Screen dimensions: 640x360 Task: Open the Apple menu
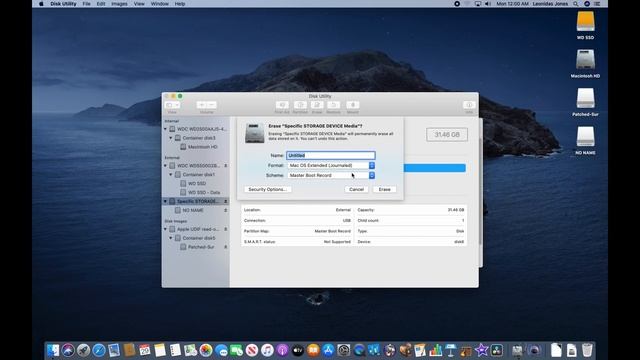(x=41, y=4)
